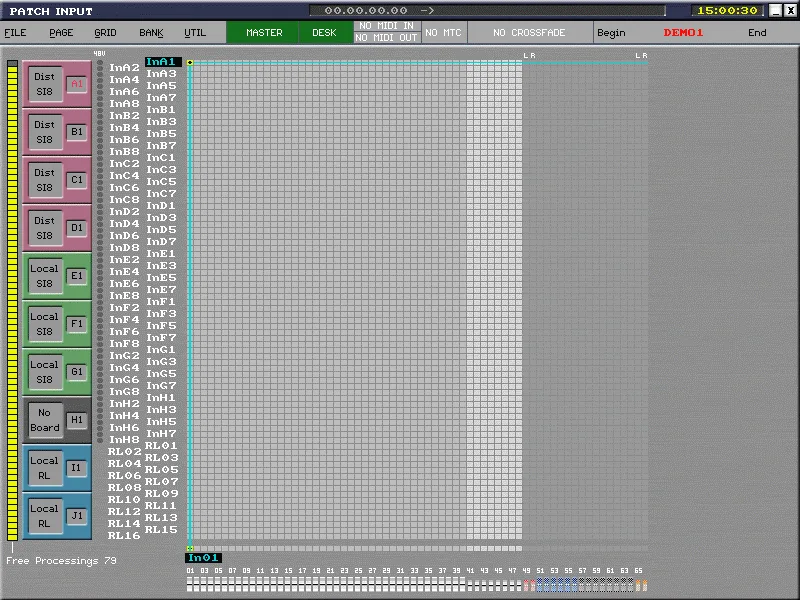The height and width of the screenshot is (600, 800).
Task: Toggle the patch point at InA1 to In01
Action: click(190, 62)
